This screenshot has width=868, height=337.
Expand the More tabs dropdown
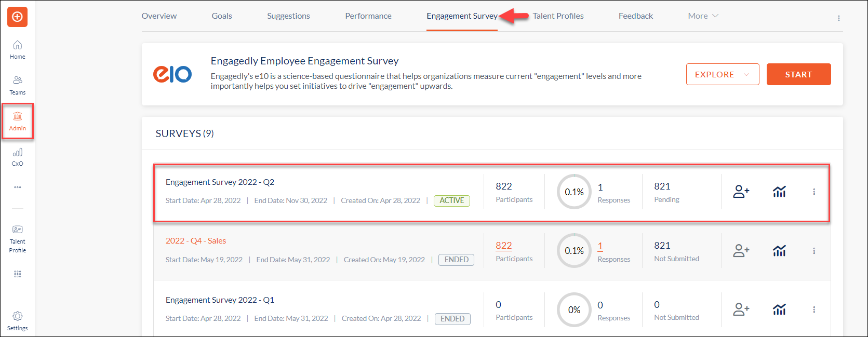(703, 16)
